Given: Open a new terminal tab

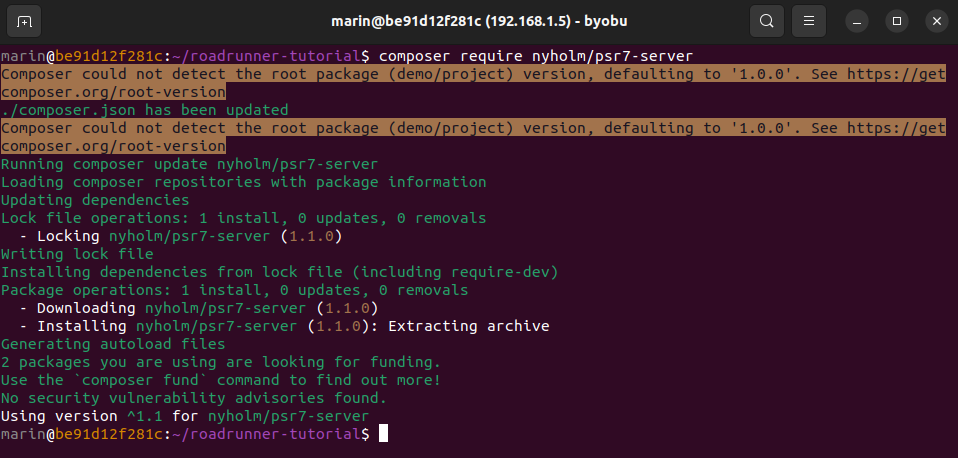Looking at the screenshot, I should pyautogui.click(x=24, y=21).
